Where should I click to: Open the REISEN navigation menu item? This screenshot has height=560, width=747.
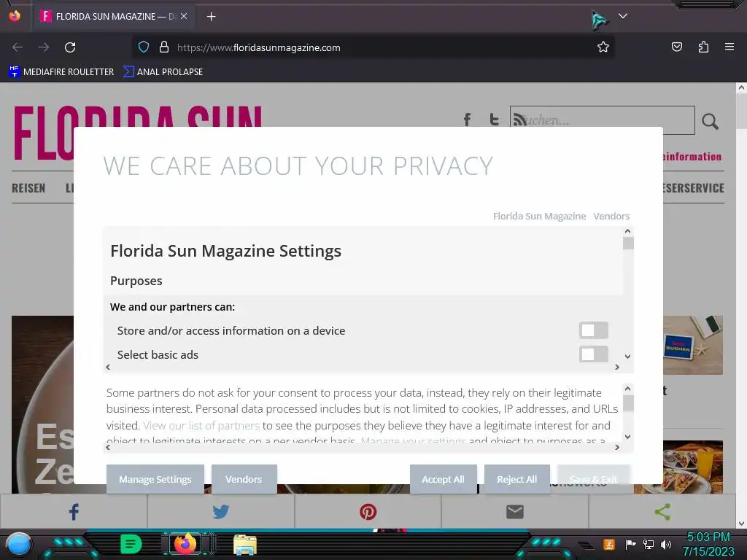tap(28, 188)
